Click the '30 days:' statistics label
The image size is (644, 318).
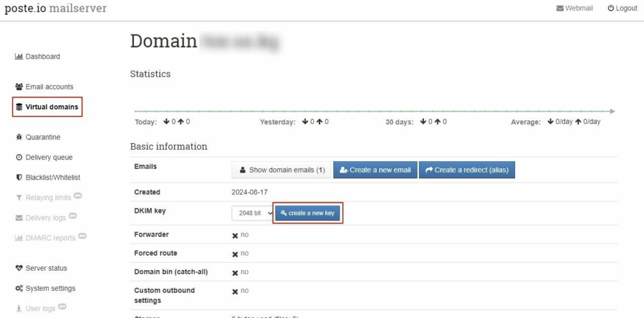[x=399, y=122]
